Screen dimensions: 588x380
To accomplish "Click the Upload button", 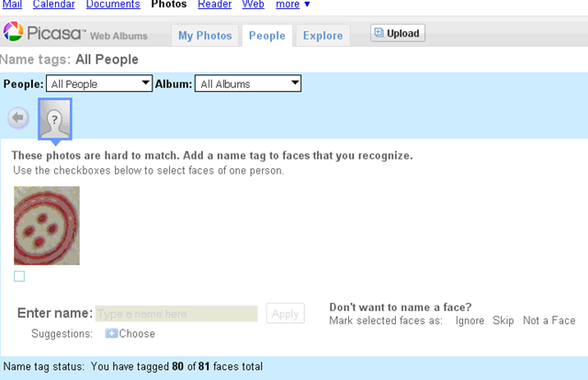I will point(398,33).
